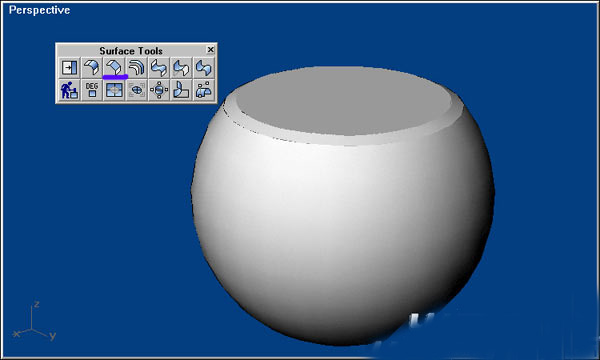The height and width of the screenshot is (360, 600).
Task: Pick the Offset Surface tool
Action: pyautogui.click(x=137, y=68)
